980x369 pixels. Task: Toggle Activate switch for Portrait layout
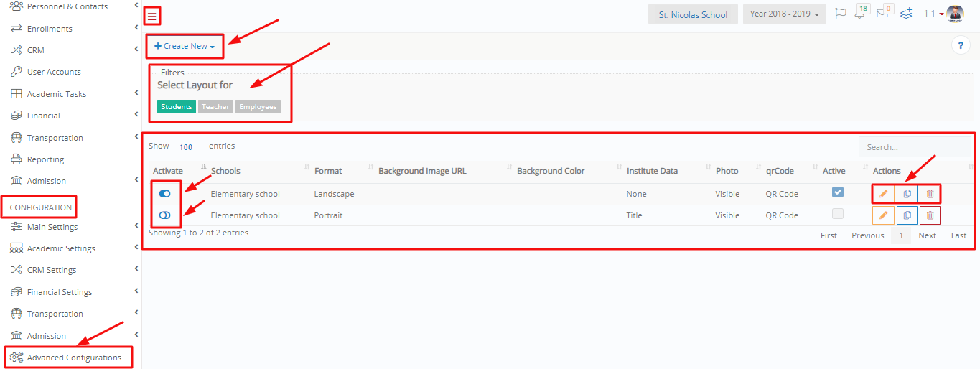(x=164, y=215)
